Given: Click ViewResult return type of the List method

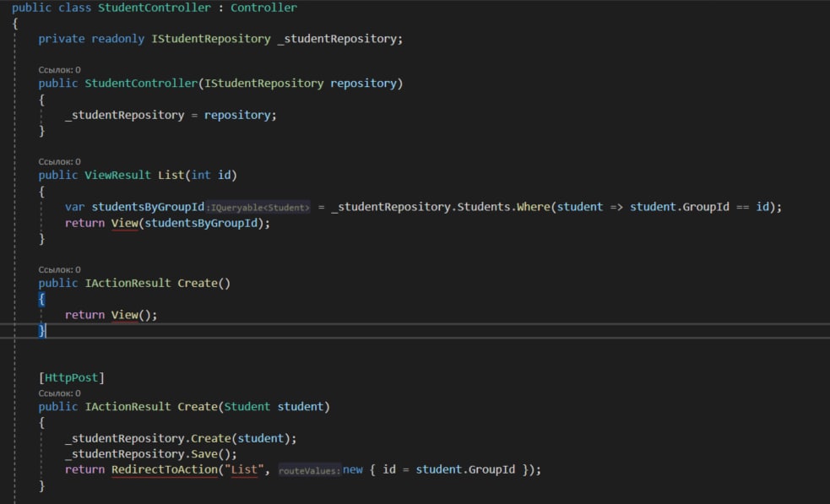Looking at the screenshot, I should (117, 175).
